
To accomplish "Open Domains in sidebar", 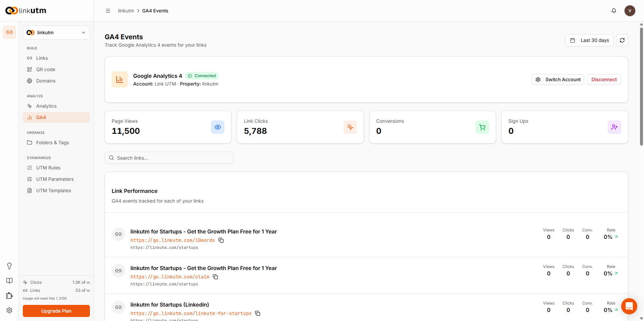I will (56, 81).
